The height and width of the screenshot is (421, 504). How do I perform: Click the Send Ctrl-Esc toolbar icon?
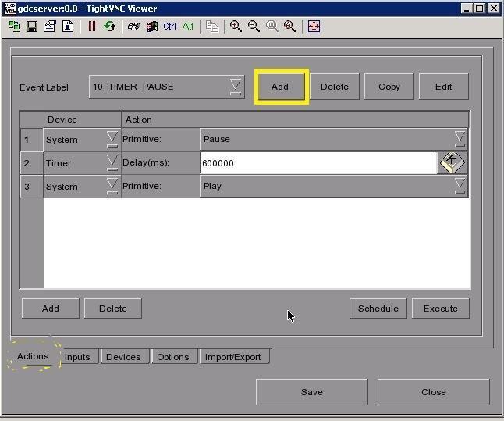(x=152, y=27)
